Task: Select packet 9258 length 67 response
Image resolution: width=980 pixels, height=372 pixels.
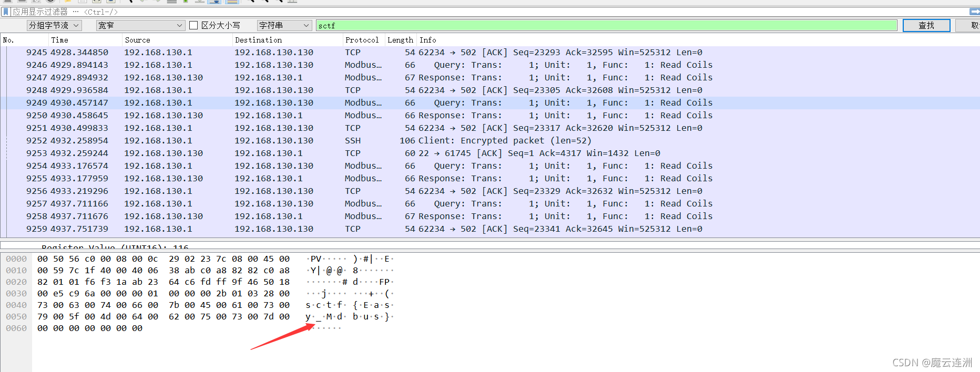Action: tap(490, 216)
